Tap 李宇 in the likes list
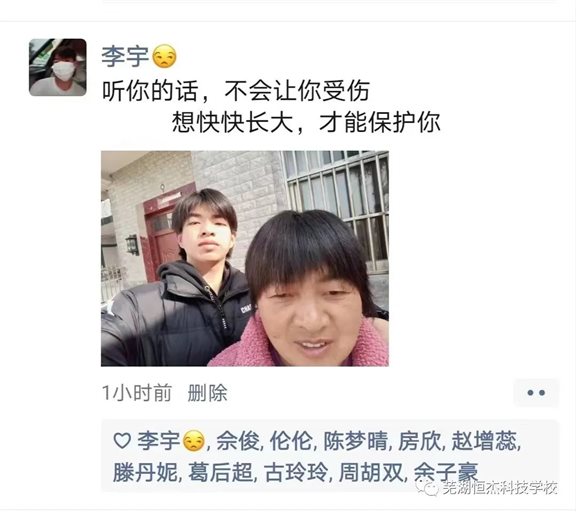The image size is (576, 513). [159, 441]
